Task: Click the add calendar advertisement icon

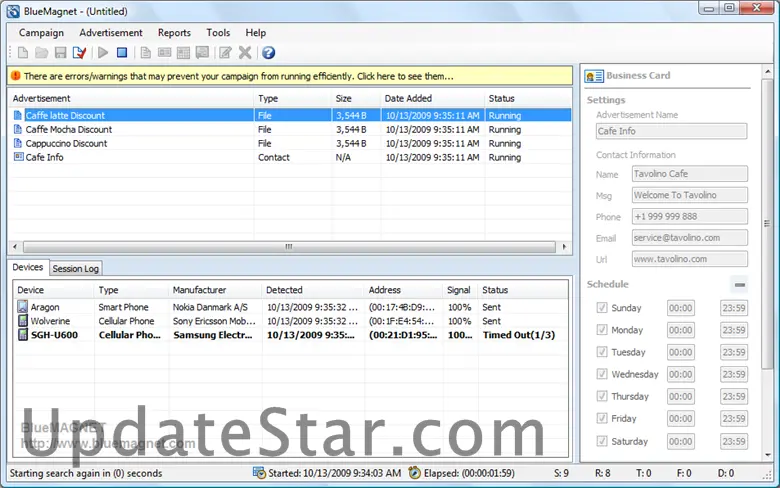Action: [184, 52]
